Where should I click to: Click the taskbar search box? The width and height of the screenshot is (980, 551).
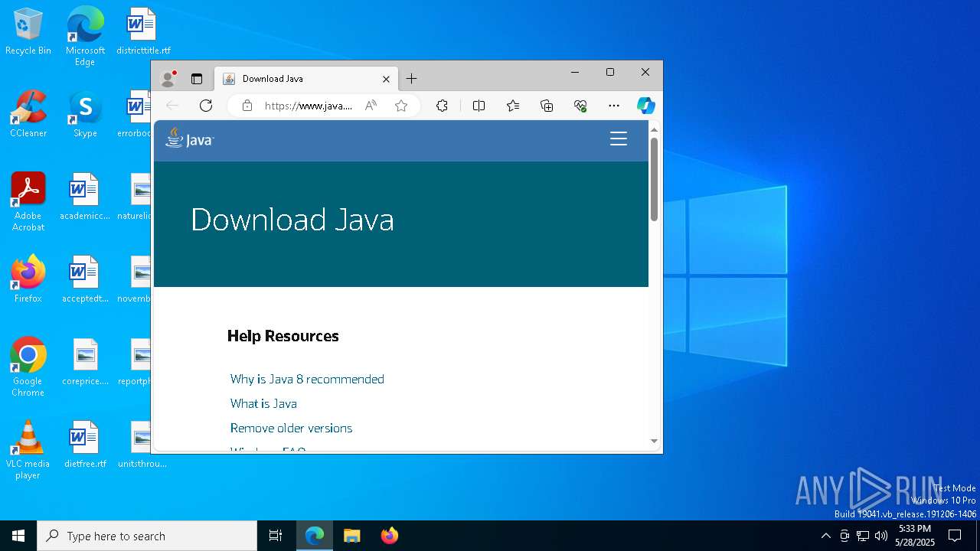[147, 536]
